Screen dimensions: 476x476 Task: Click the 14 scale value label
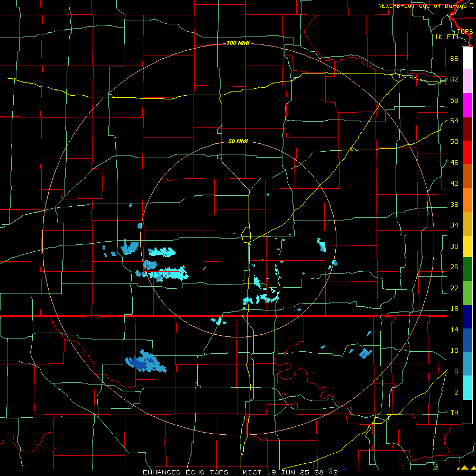tap(454, 329)
